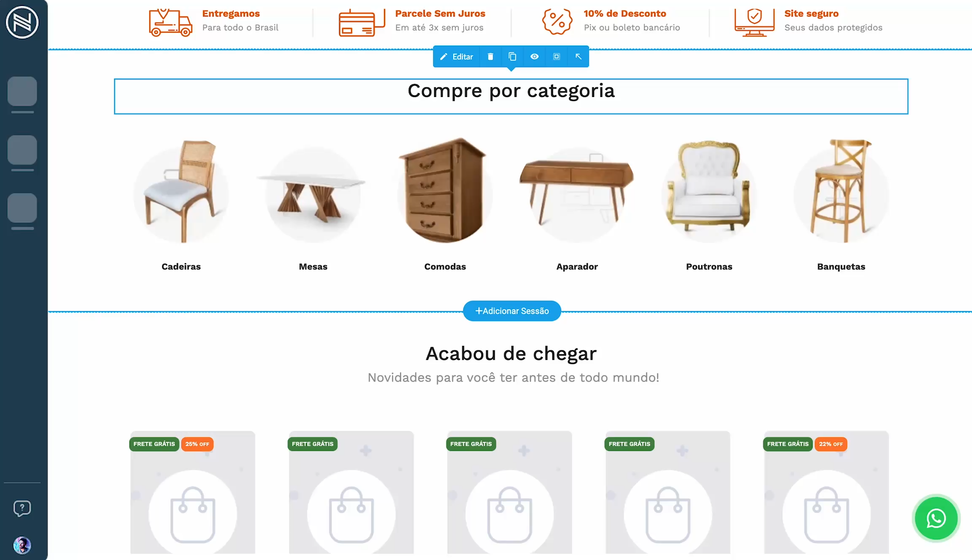Click the Editar pencil button
Image resolution: width=972 pixels, height=560 pixels.
456,57
